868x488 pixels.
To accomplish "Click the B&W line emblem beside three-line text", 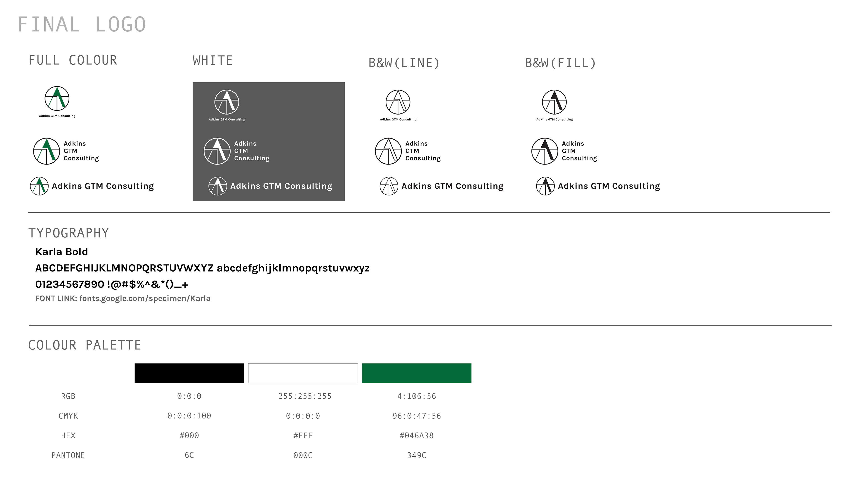I will point(388,151).
